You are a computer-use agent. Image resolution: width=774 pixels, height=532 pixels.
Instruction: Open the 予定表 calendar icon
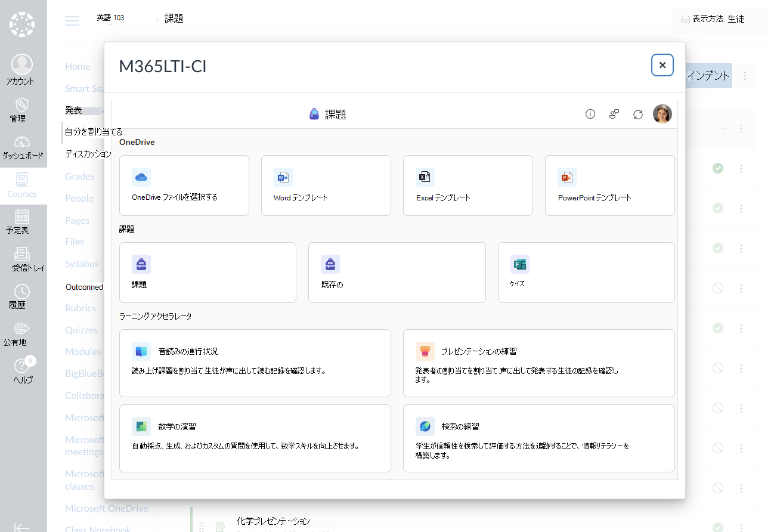[x=22, y=216]
